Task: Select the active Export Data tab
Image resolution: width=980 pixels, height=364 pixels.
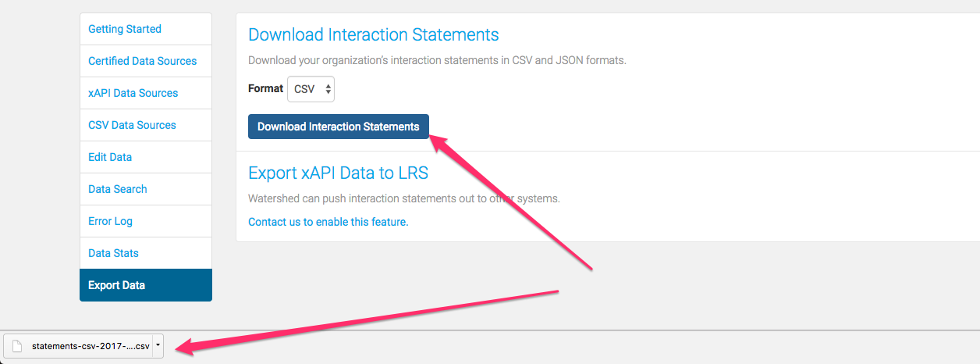Action: 146,285
